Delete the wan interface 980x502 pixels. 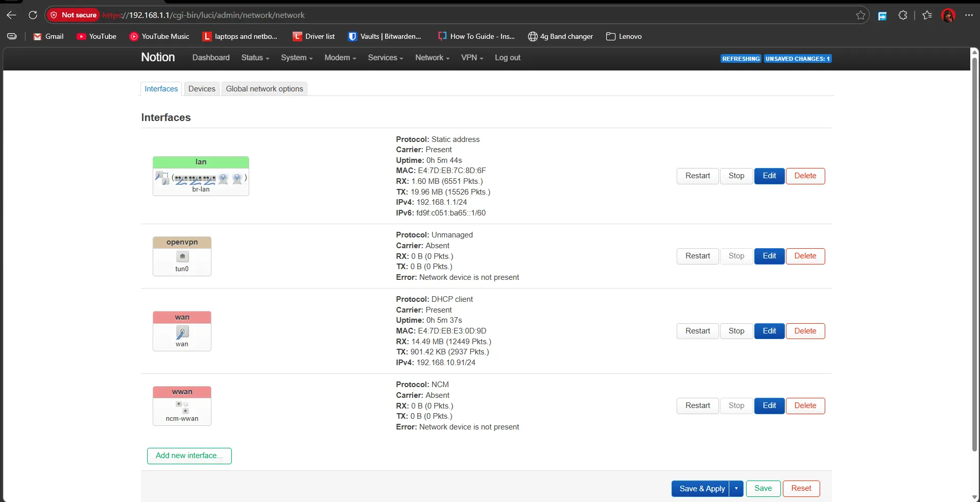coord(805,331)
